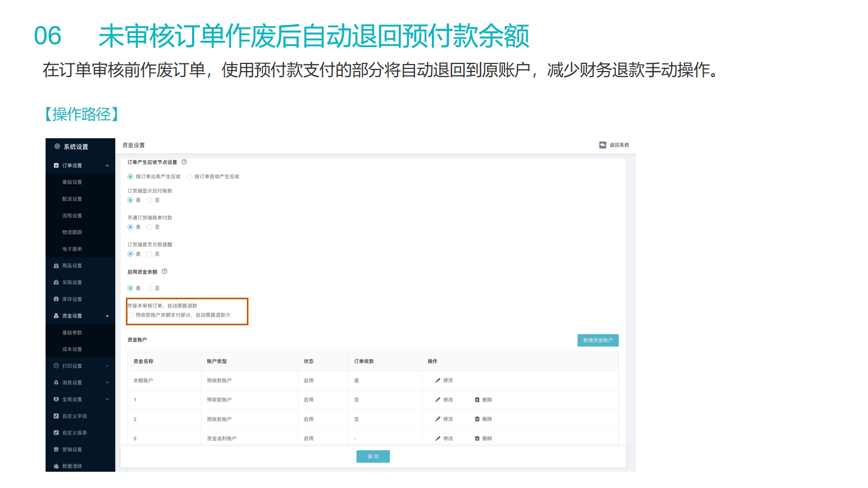This screenshot has height=488, width=868.
Task: Click 是 for 订货端首页欠款提醒
Action: tap(130, 254)
